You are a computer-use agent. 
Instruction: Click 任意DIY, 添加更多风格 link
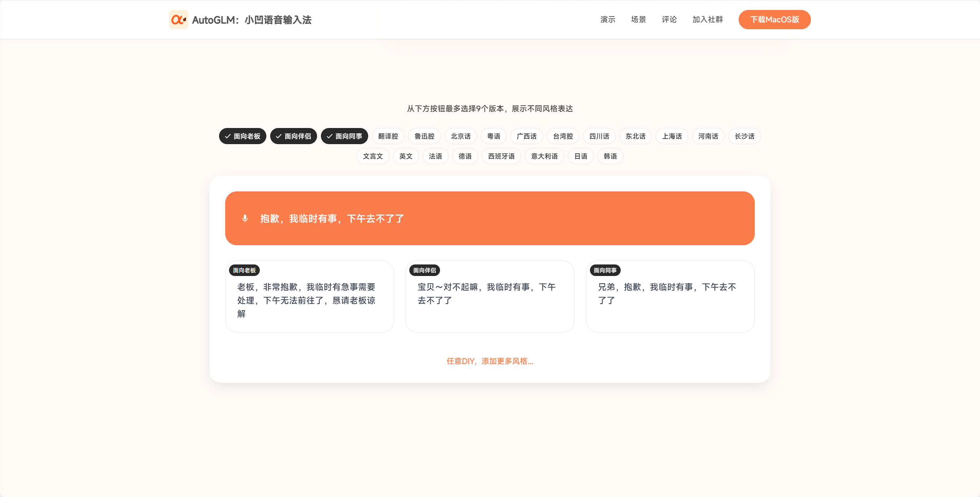[x=490, y=361]
